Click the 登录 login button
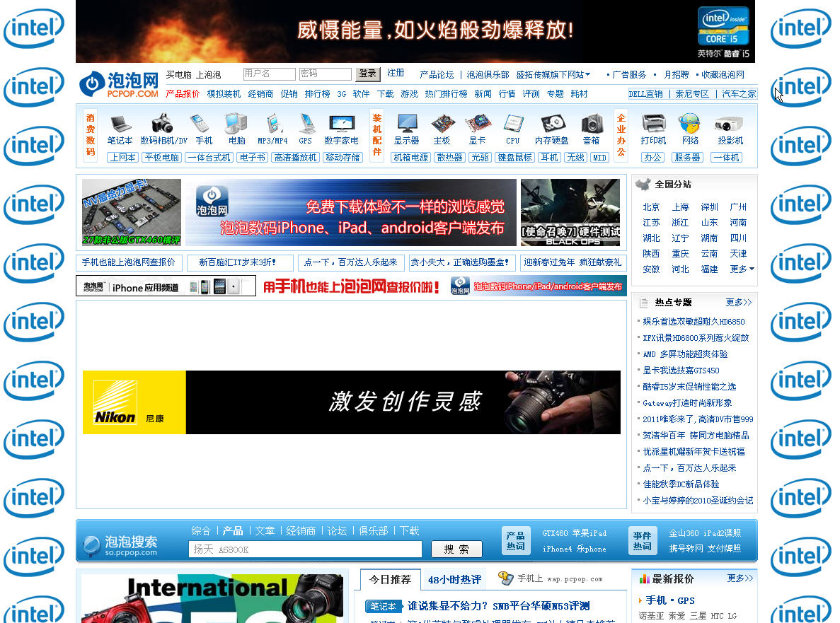The image size is (840, 623). (x=368, y=74)
